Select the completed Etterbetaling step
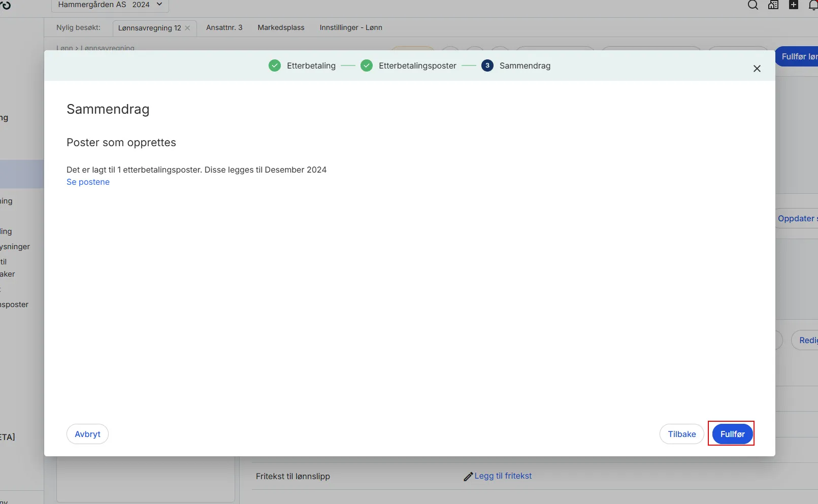Image resolution: width=818 pixels, height=504 pixels. click(x=302, y=65)
